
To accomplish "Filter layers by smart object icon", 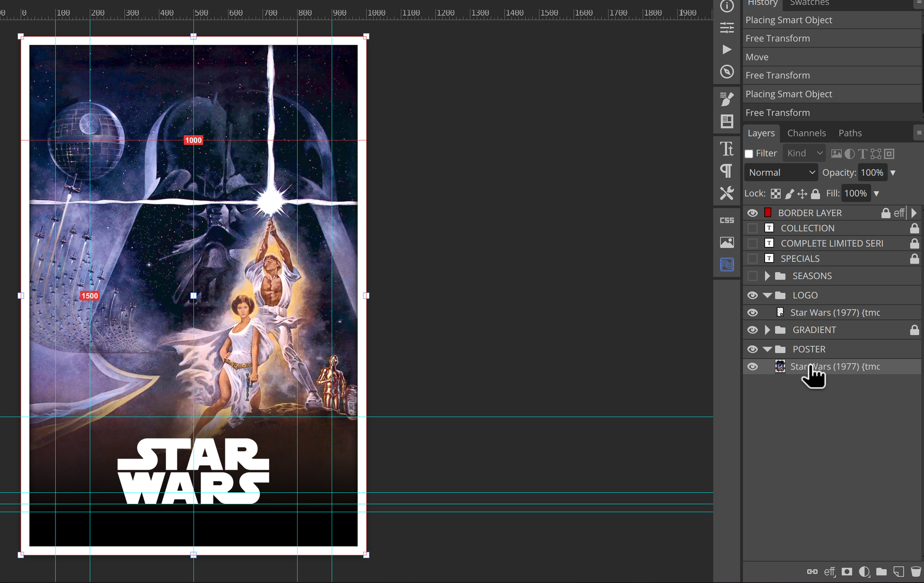I will [889, 153].
